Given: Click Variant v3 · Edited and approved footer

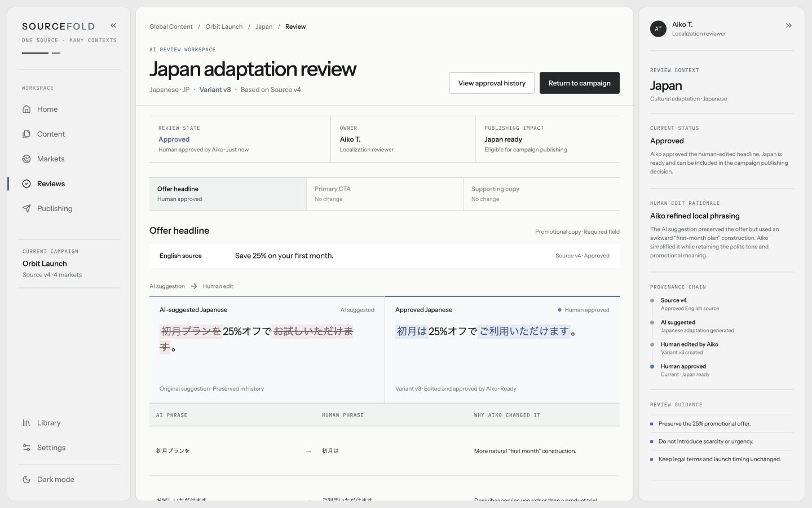Looking at the screenshot, I should (x=456, y=389).
